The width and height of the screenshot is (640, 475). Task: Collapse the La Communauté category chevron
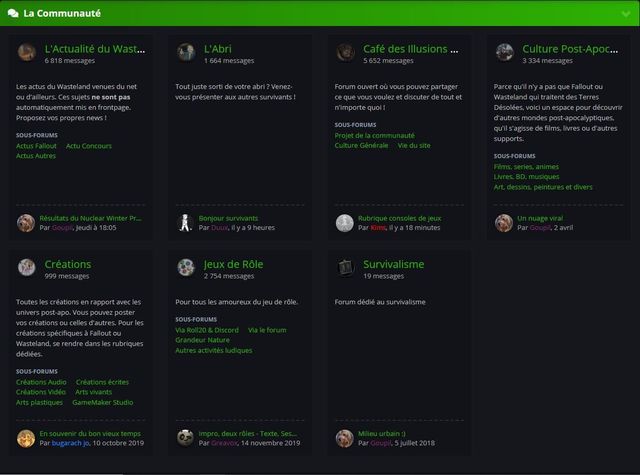tap(626, 14)
